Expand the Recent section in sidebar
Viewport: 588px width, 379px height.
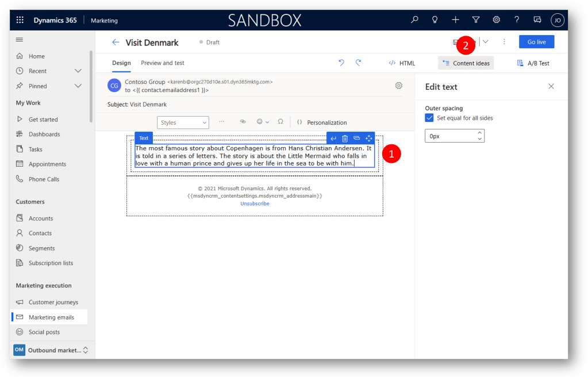tap(78, 71)
